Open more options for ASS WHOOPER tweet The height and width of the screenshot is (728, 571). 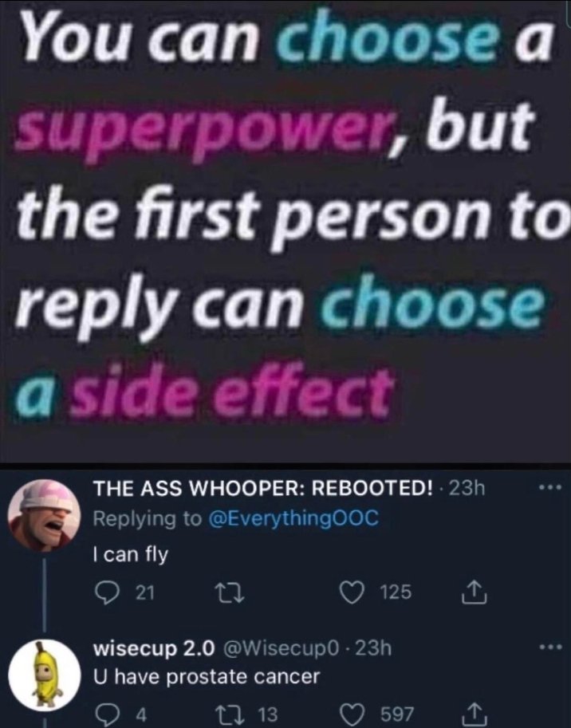point(550,487)
